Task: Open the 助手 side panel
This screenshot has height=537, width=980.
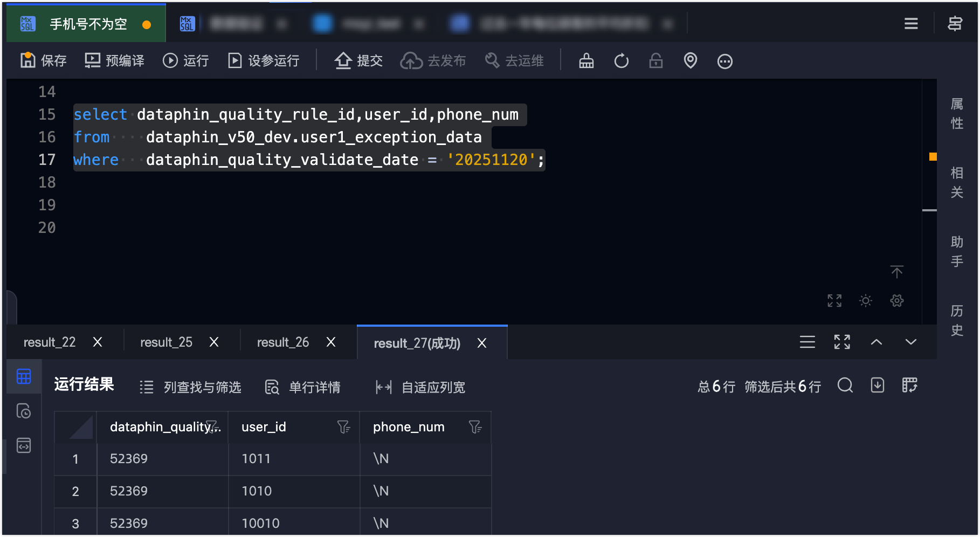Action: click(x=957, y=251)
